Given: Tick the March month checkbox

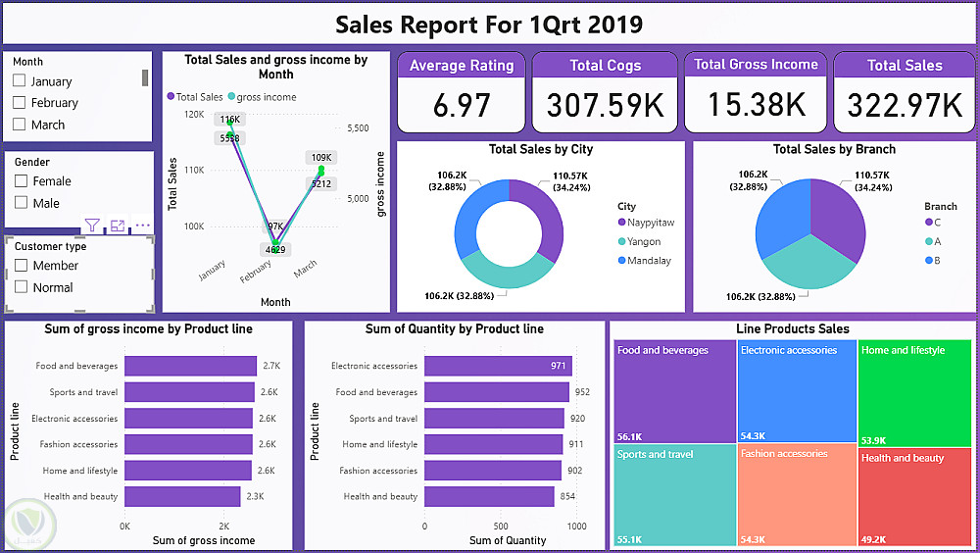Looking at the screenshot, I should [20, 124].
